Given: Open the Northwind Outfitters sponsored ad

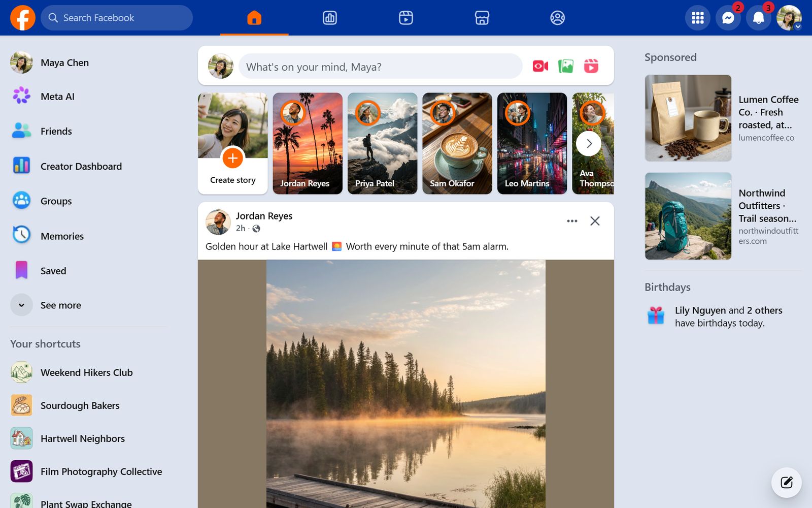Looking at the screenshot, I should (x=723, y=216).
